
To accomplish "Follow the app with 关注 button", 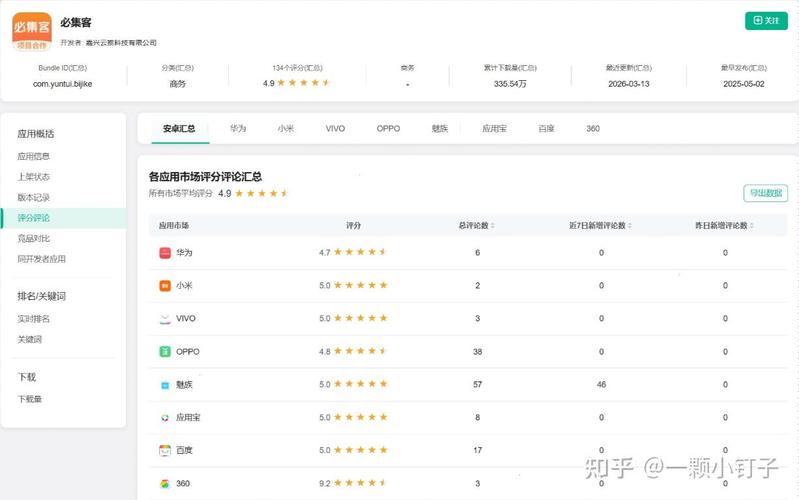I will (766, 20).
